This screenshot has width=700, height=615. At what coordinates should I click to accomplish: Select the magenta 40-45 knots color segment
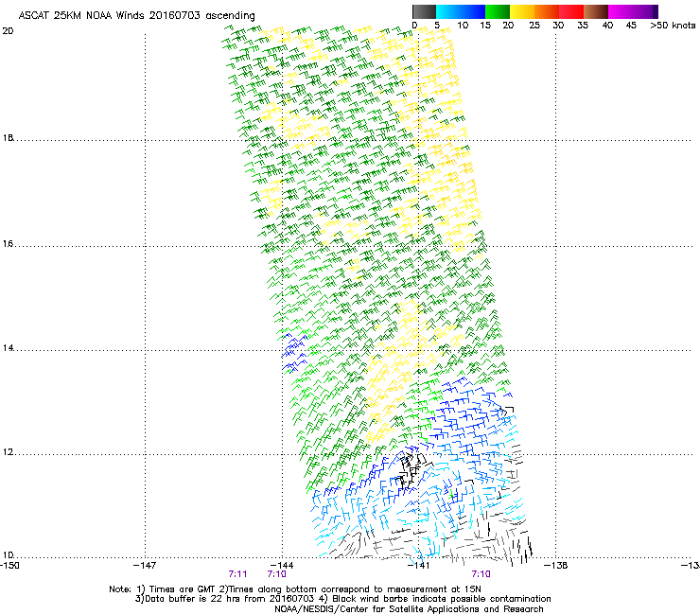(621, 11)
